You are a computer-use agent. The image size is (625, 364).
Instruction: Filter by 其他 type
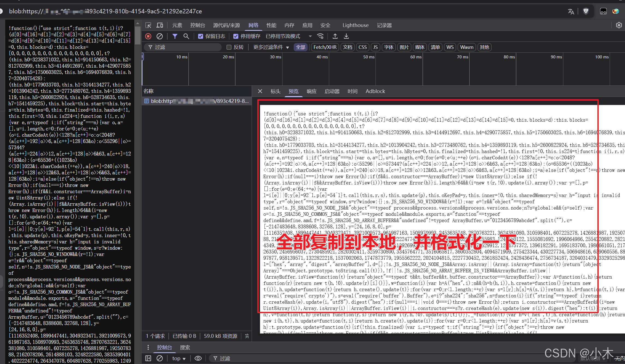pyautogui.click(x=484, y=47)
